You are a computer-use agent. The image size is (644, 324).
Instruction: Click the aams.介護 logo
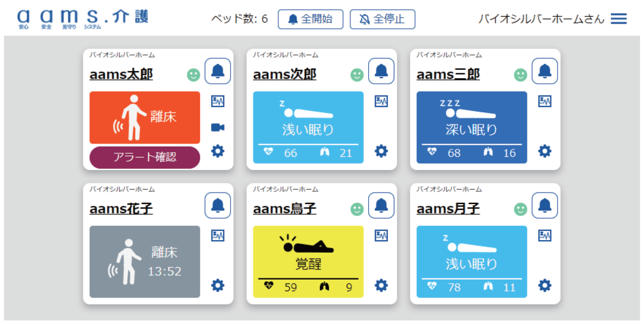point(83,19)
